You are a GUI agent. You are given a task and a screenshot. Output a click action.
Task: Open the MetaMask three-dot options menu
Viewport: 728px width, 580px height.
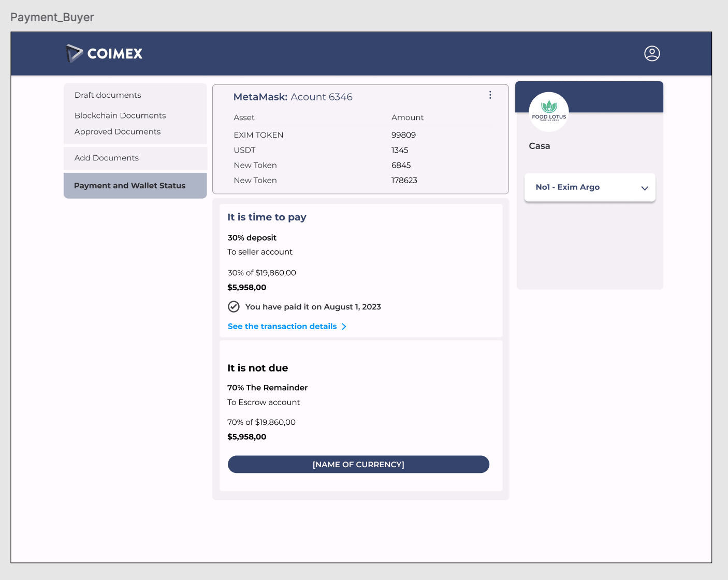tap(490, 95)
